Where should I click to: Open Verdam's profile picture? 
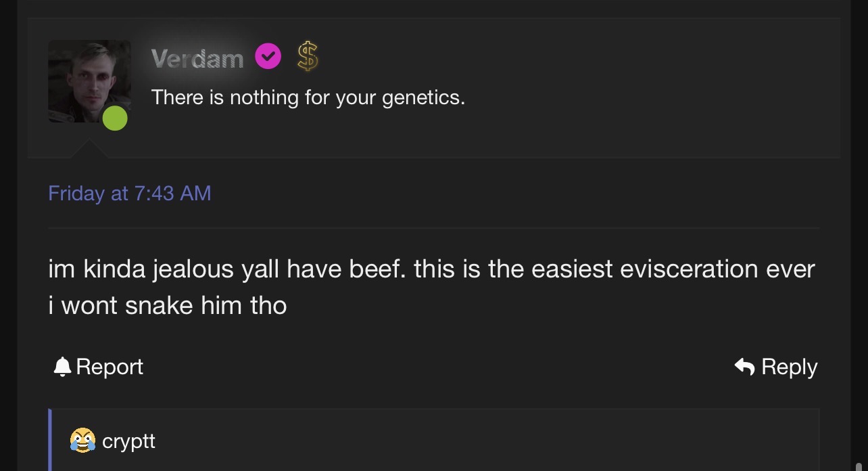89,81
